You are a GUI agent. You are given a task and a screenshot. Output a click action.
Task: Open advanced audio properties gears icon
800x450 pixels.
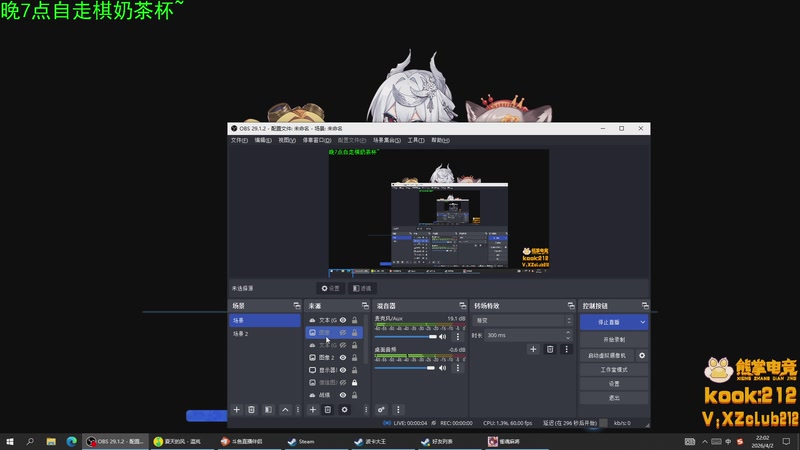(x=381, y=410)
